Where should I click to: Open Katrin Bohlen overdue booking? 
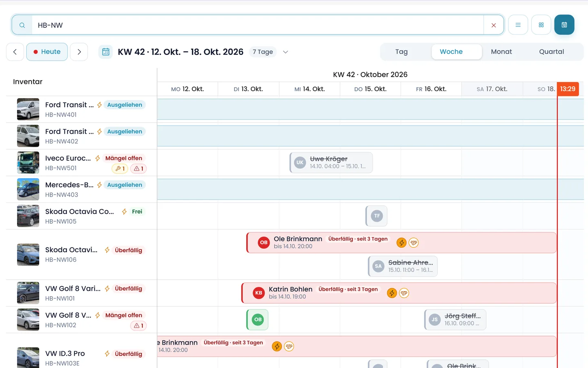pyautogui.click(x=399, y=293)
